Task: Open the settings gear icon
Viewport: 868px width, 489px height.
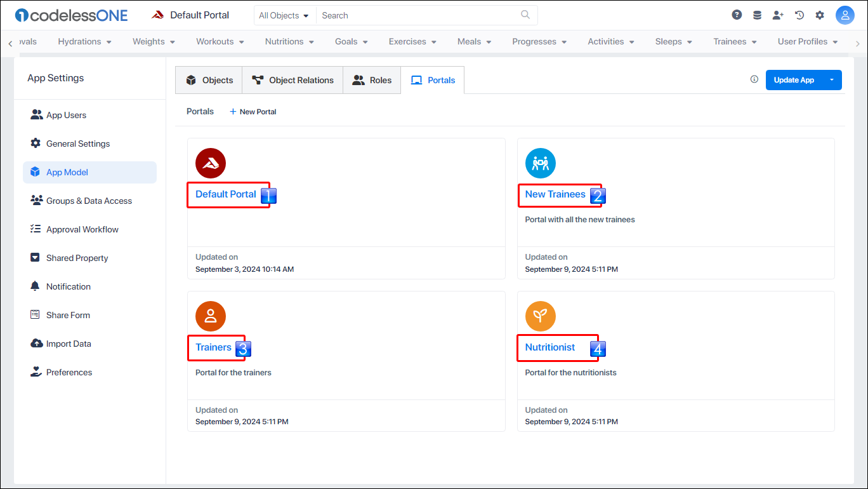Action: coord(820,14)
